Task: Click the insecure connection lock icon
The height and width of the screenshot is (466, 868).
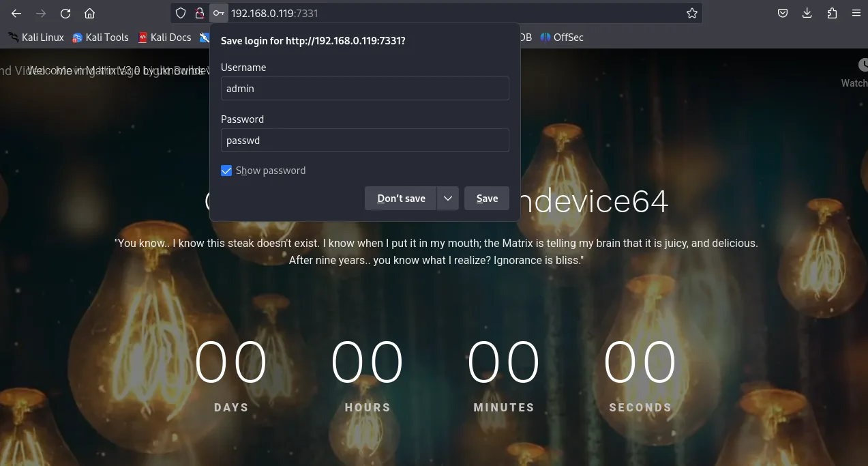Action: coord(199,13)
